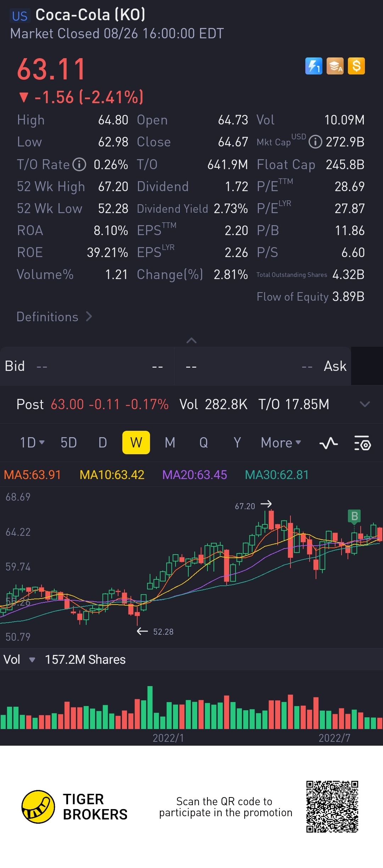Open the T/O Rate info circle icon

pos(79,165)
